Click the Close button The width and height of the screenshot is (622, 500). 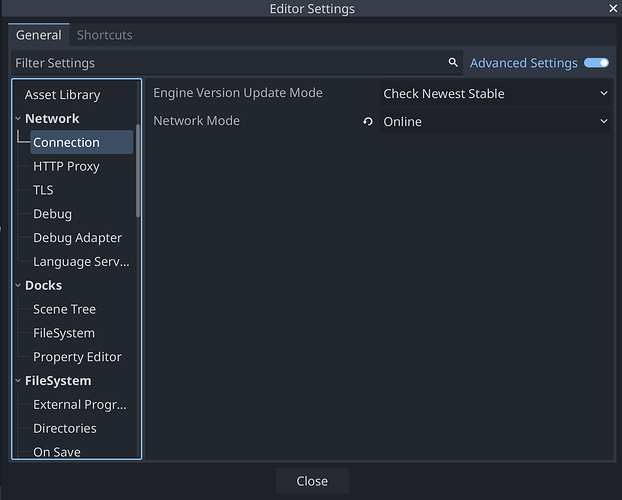click(312, 481)
